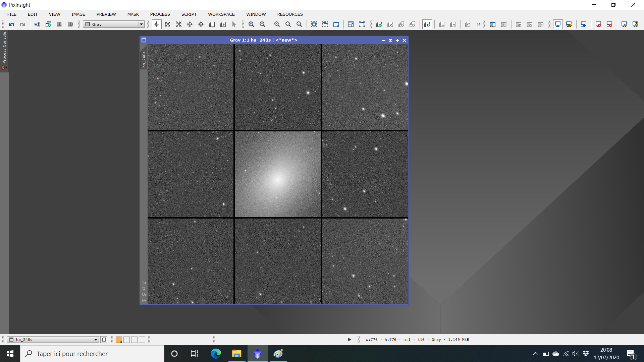Open the Gray channel dropdown
Screen dimensions: 644x362
(141, 24)
